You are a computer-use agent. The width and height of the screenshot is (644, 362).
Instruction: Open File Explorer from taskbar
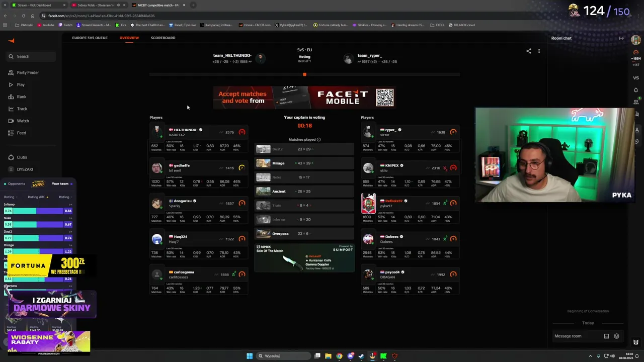pos(328,356)
